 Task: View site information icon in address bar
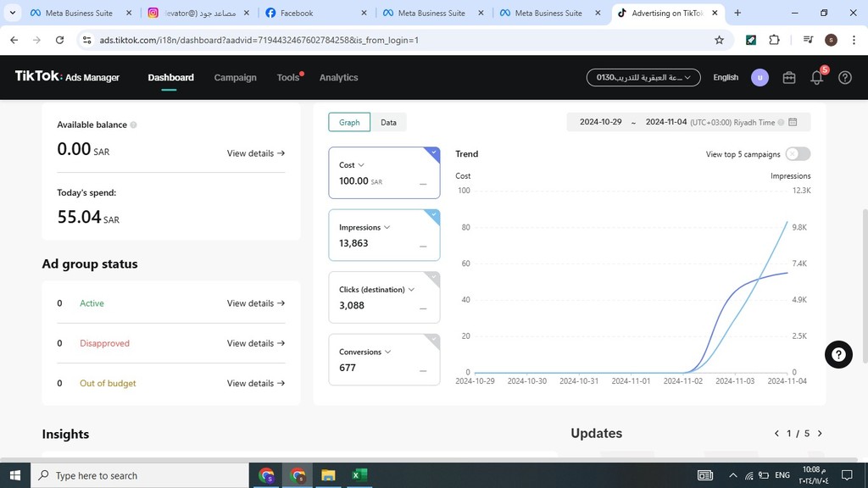pos(87,40)
